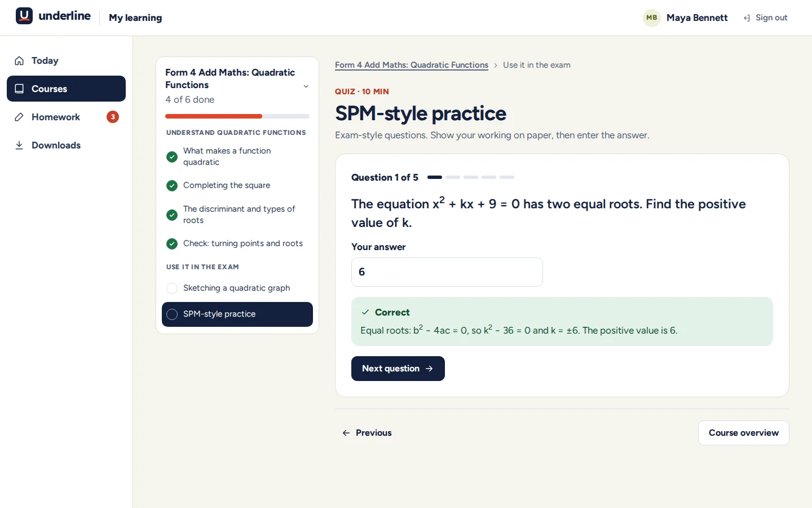Click the Today home icon
Image resolution: width=812 pixels, height=508 pixels.
tap(19, 61)
